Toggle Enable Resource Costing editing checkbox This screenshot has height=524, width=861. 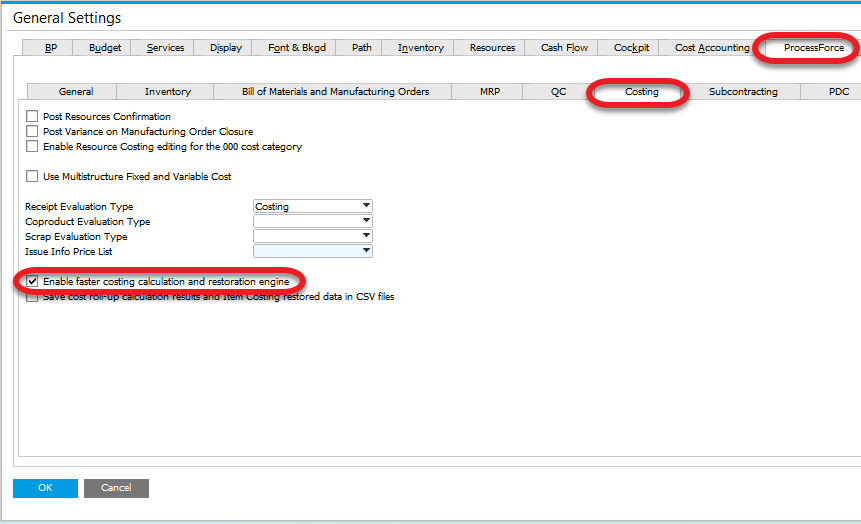pyautogui.click(x=33, y=147)
